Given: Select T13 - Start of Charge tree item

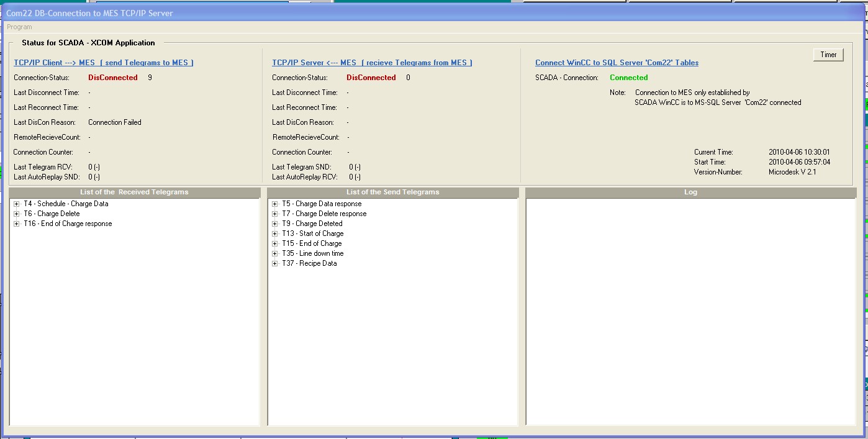Looking at the screenshot, I should [312, 233].
